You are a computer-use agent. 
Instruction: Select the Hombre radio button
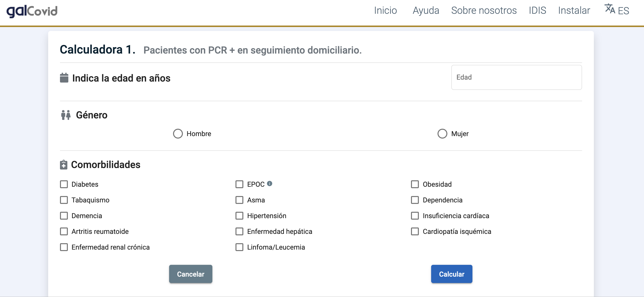(178, 134)
